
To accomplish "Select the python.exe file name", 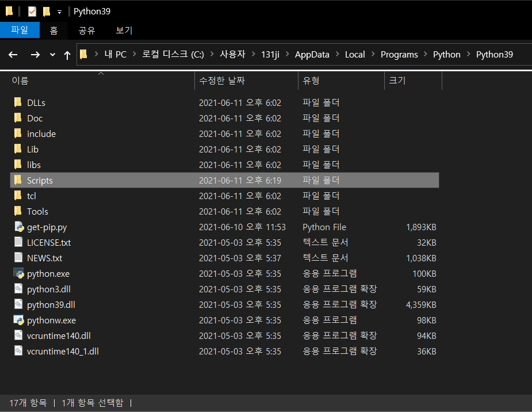I will point(48,274).
